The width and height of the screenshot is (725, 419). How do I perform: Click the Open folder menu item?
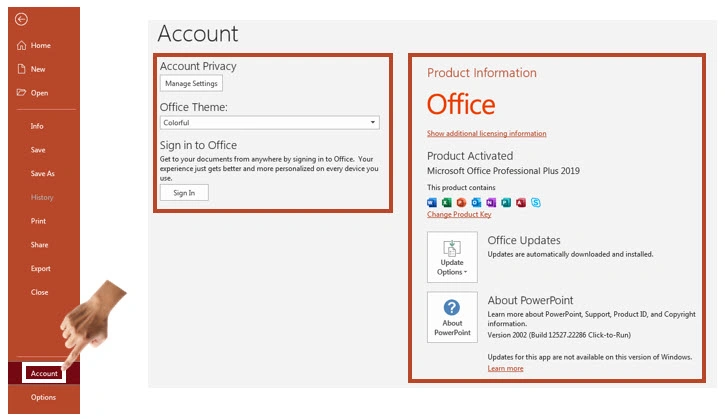click(39, 93)
